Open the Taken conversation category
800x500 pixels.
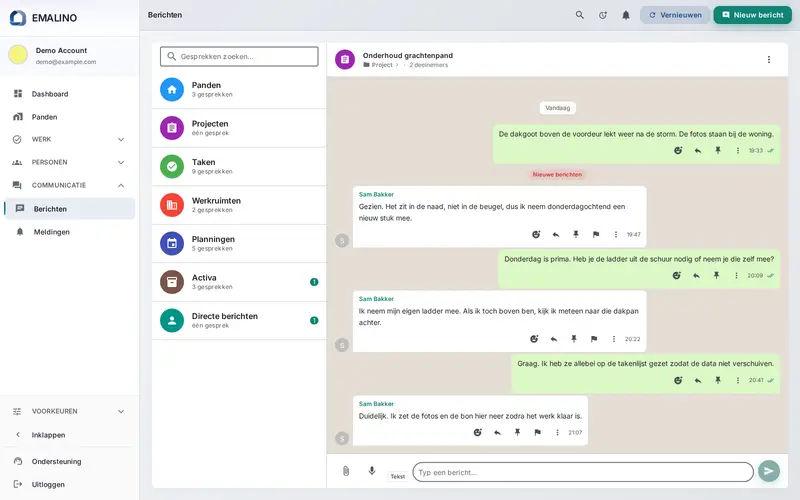click(x=239, y=166)
